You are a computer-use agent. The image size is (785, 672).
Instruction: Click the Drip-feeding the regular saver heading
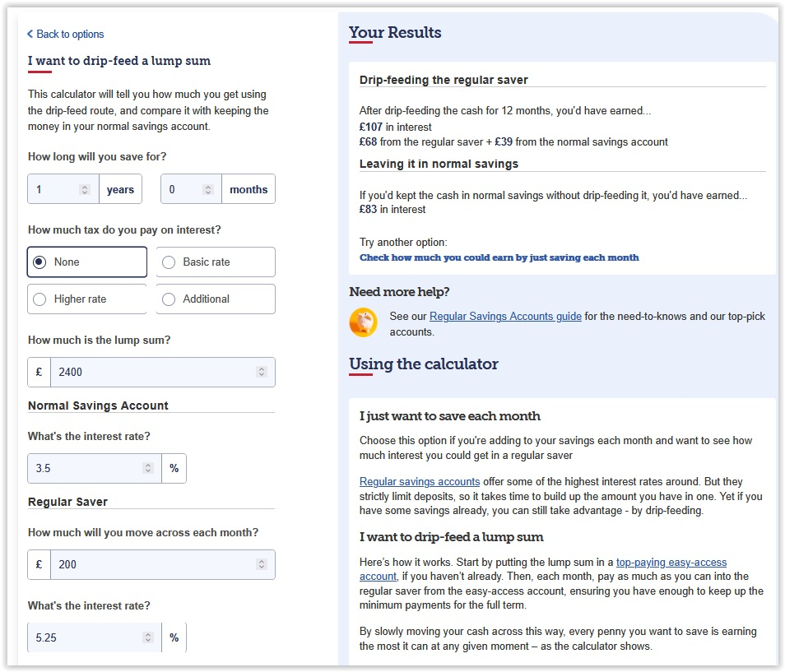444,80
